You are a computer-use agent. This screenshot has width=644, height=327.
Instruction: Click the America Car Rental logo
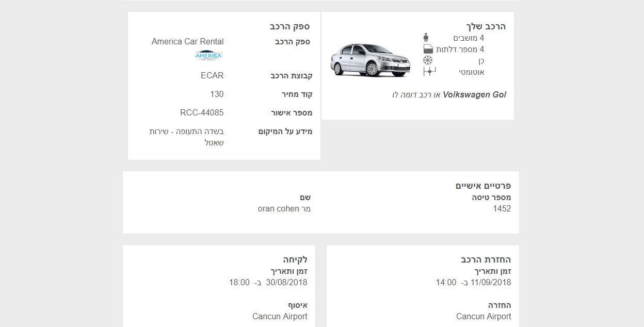click(x=208, y=55)
